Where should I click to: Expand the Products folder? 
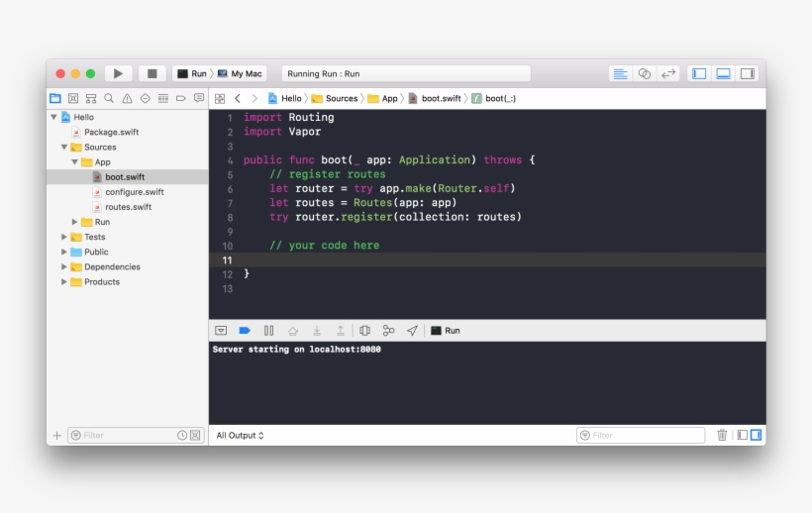coord(64,281)
